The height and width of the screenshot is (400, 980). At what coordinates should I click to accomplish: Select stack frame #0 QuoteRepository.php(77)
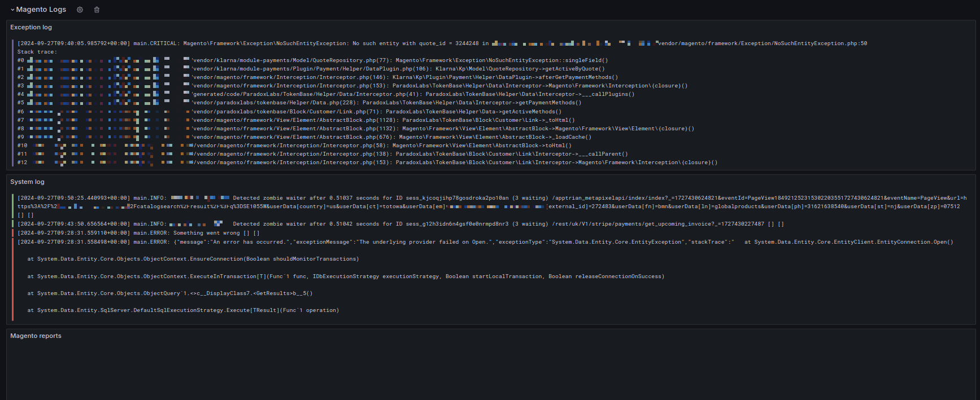tap(312, 60)
